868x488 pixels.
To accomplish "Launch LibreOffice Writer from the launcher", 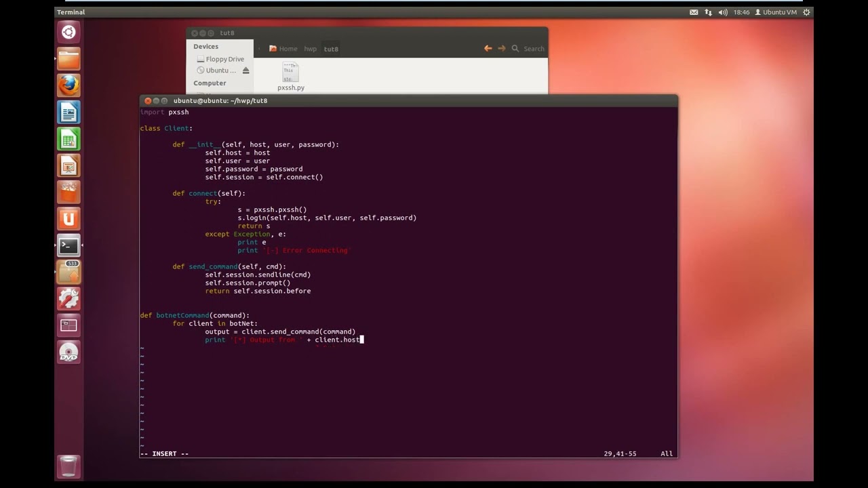I will tap(68, 113).
